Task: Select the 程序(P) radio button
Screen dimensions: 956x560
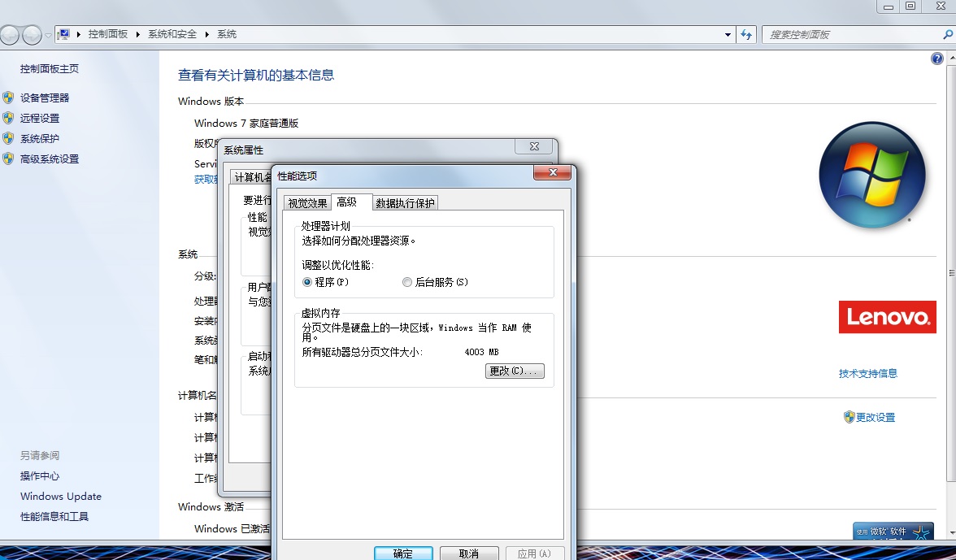Action: point(306,282)
